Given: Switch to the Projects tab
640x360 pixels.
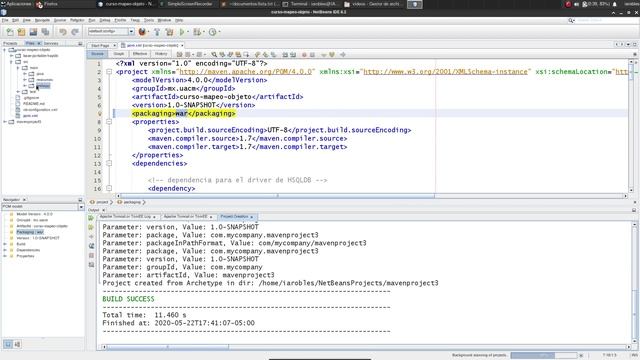Looking at the screenshot, I should pos(10,43).
